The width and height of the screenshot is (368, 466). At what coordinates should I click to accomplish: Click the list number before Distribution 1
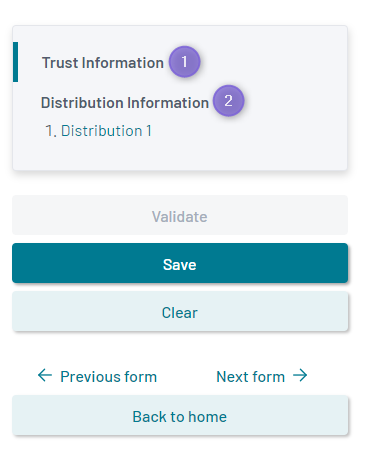click(x=51, y=131)
